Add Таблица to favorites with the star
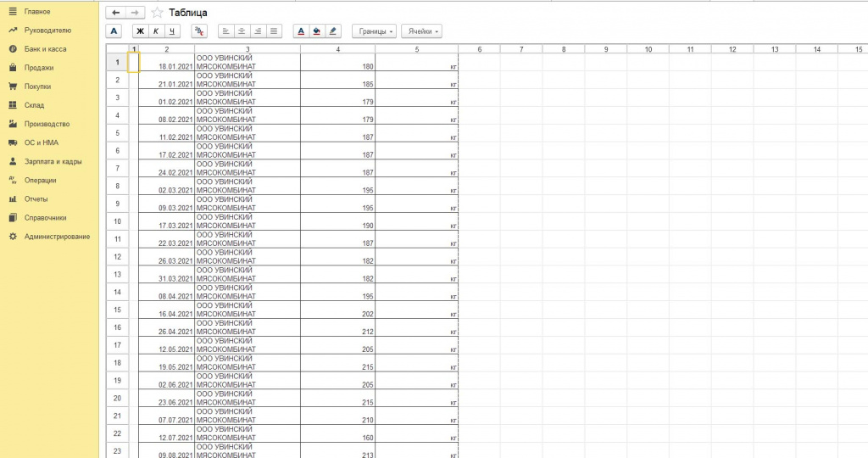868x458 pixels. pos(157,13)
